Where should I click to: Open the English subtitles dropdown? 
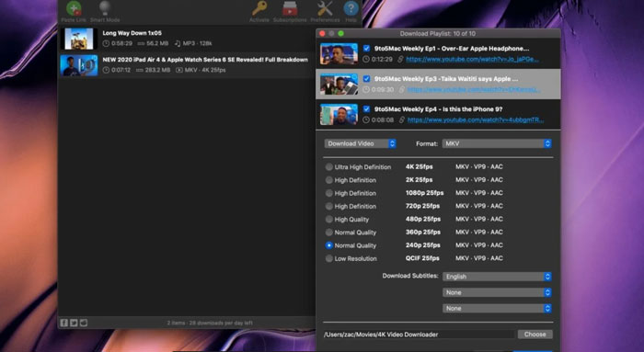497,277
